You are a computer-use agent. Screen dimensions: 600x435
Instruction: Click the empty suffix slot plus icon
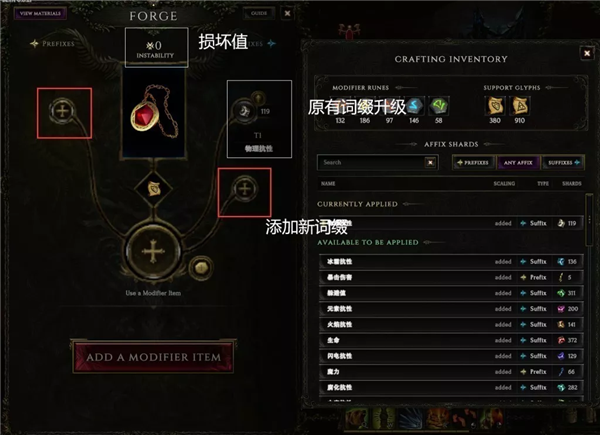[245, 189]
